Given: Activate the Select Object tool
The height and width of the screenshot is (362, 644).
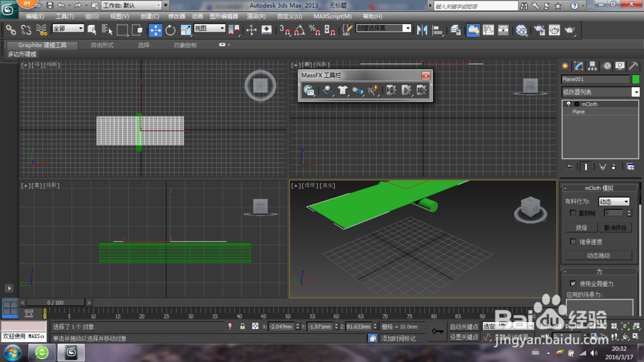Looking at the screenshot, I should [92, 30].
